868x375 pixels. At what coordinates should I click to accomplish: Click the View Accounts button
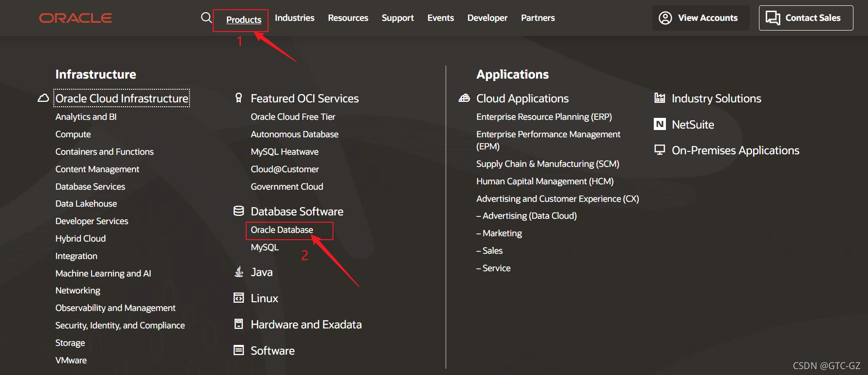[701, 18]
